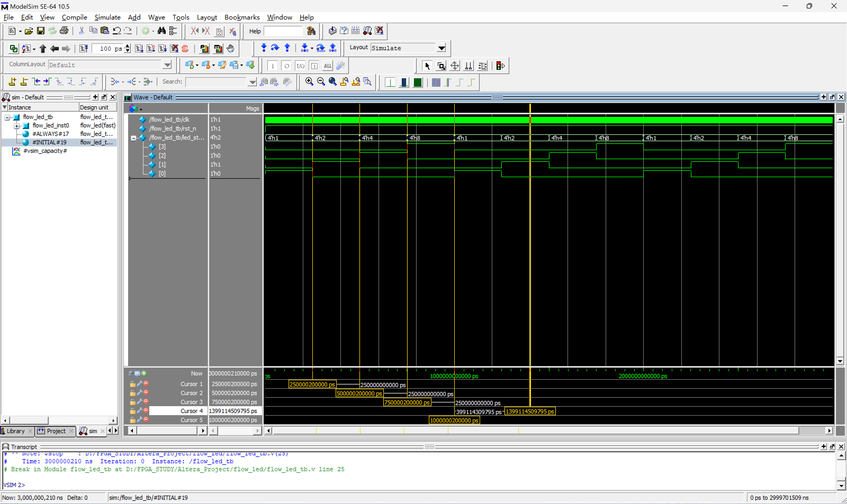This screenshot has width=847, height=504.
Task: Toggle the lock icon for Cursor 3
Action: [133, 402]
